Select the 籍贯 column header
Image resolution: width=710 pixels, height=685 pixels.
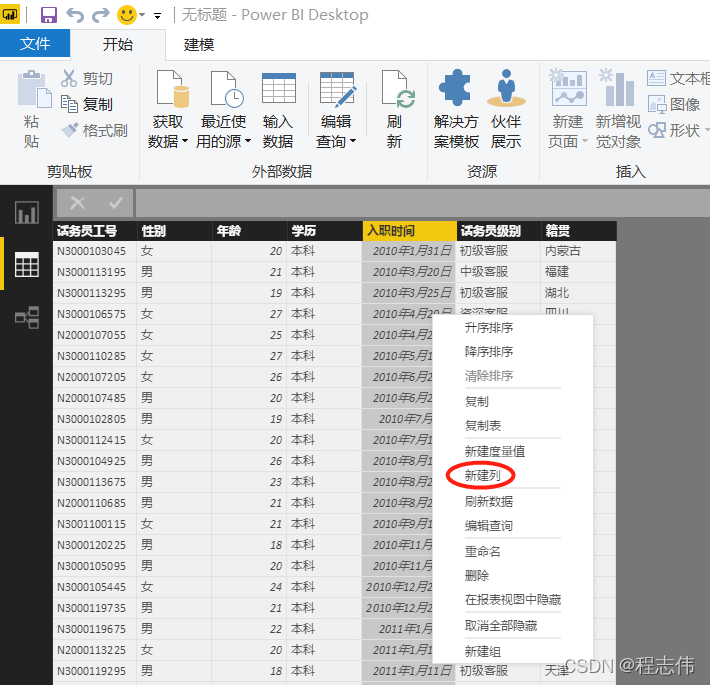(x=579, y=231)
